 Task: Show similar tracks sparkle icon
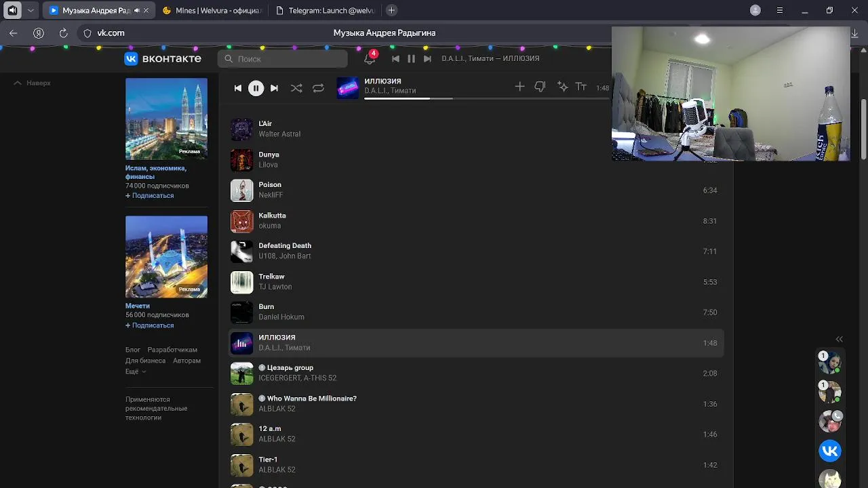562,87
